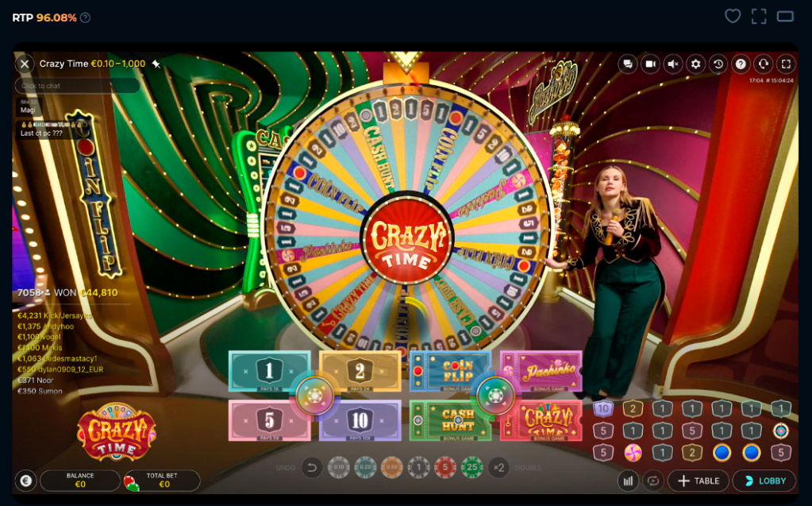Place a bet on Coin Flip

coord(449,371)
